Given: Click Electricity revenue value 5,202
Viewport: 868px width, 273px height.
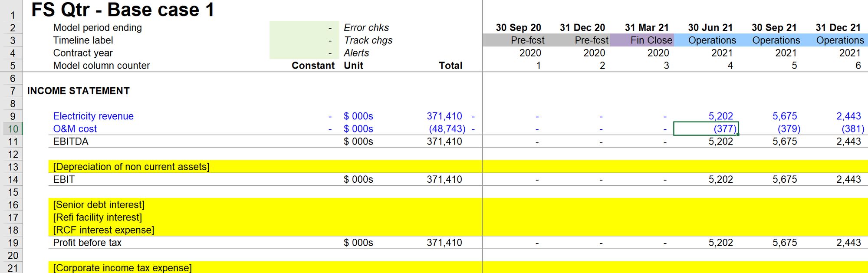Looking at the screenshot, I should [720, 116].
